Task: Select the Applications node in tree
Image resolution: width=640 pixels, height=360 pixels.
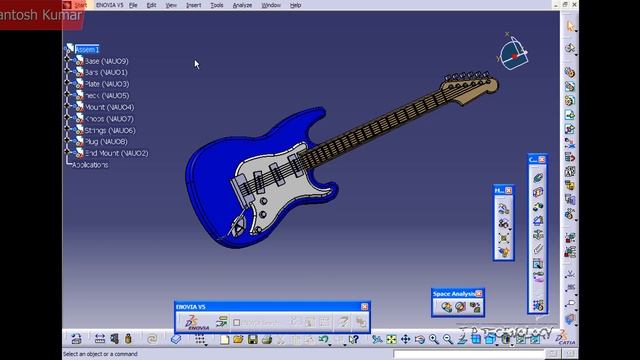Action: (x=90, y=165)
